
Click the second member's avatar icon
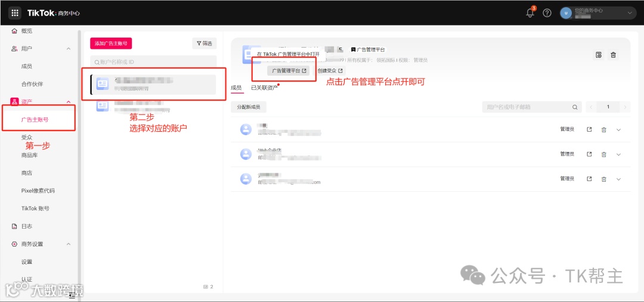click(x=246, y=154)
